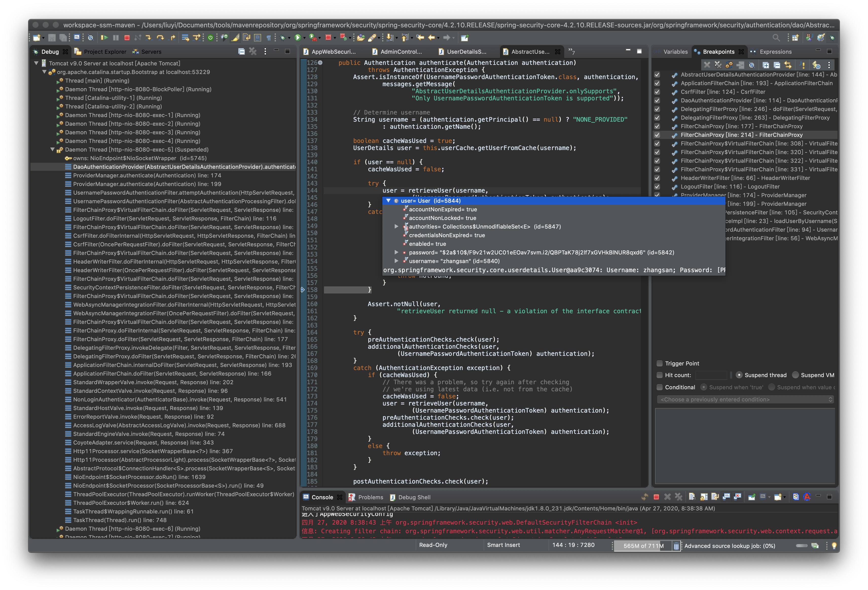The height and width of the screenshot is (590, 868).
Task: Click Scroll Lock icon in Console toolbar
Action: (x=704, y=497)
